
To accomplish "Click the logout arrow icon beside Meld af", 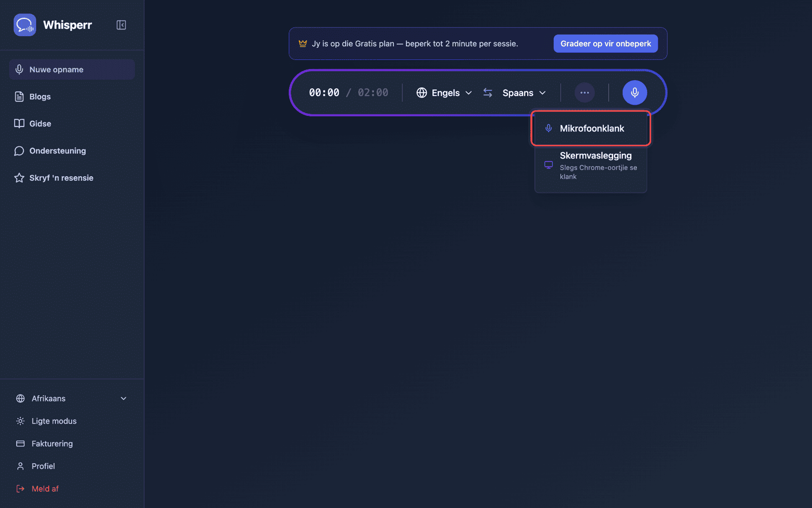I will click(x=20, y=489).
